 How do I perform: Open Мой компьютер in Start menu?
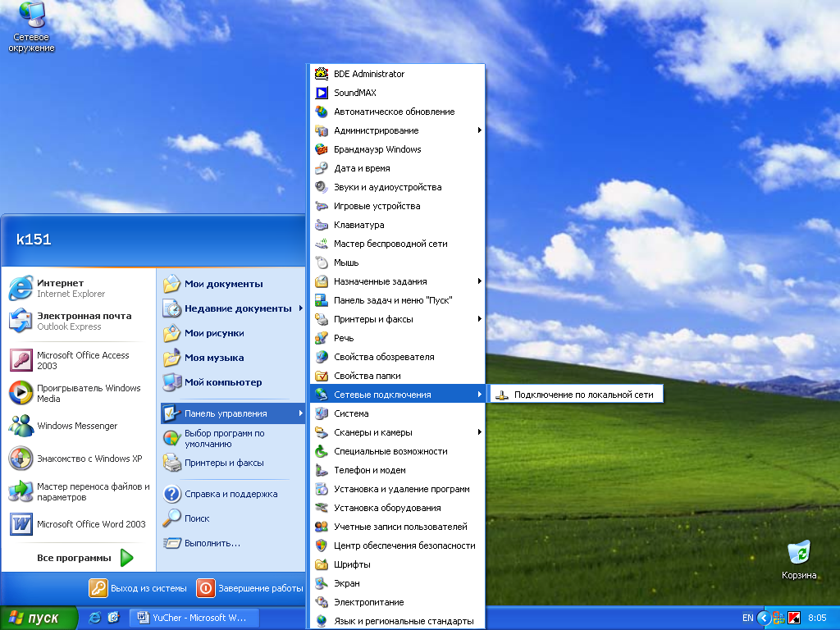click(x=232, y=382)
